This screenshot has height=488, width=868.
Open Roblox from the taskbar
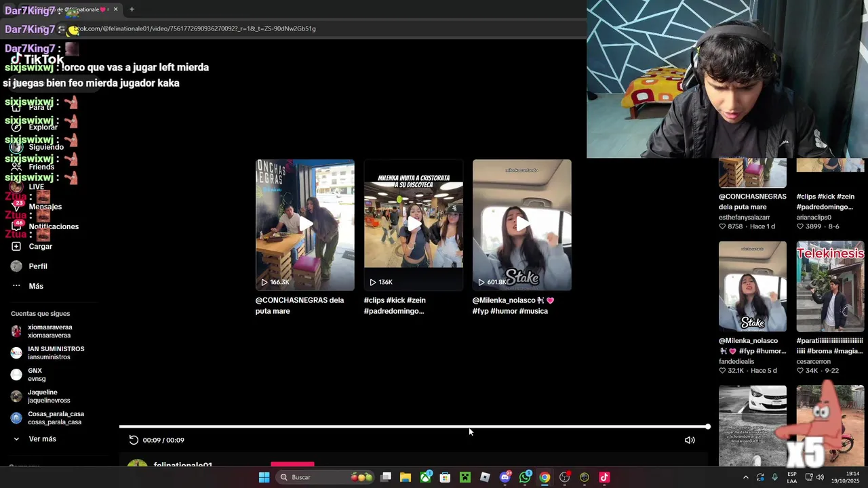485,477
